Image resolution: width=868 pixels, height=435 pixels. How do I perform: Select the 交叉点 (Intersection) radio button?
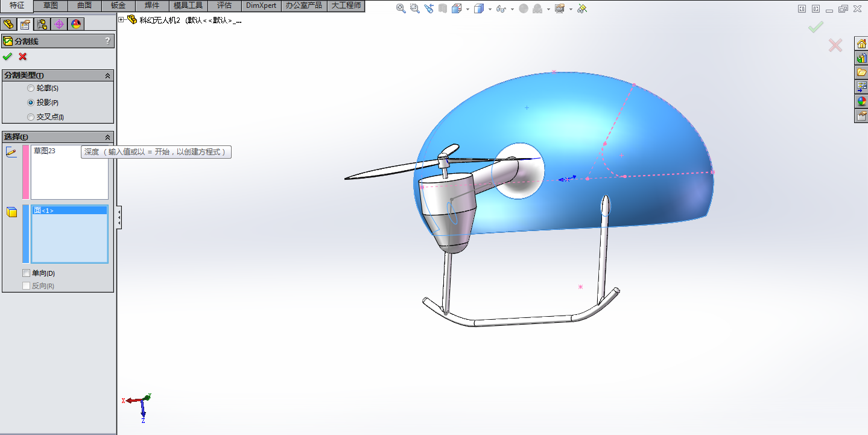coord(31,117)
